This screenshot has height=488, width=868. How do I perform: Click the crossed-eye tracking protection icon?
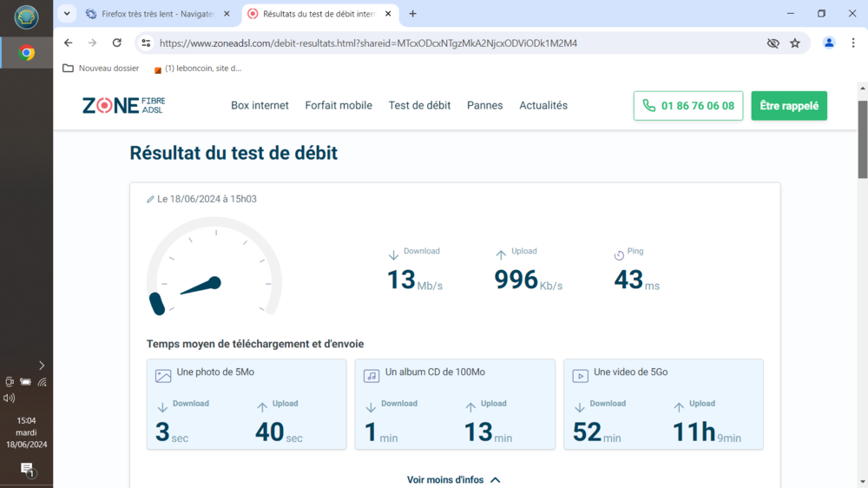[x=773, y=43]
